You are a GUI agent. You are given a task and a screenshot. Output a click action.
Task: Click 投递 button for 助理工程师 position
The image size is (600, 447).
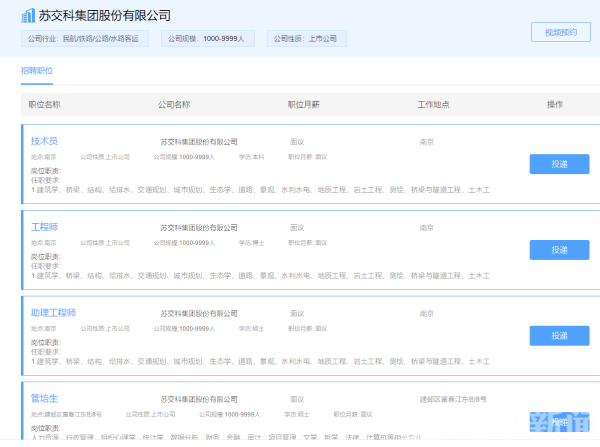coord(559,336)
